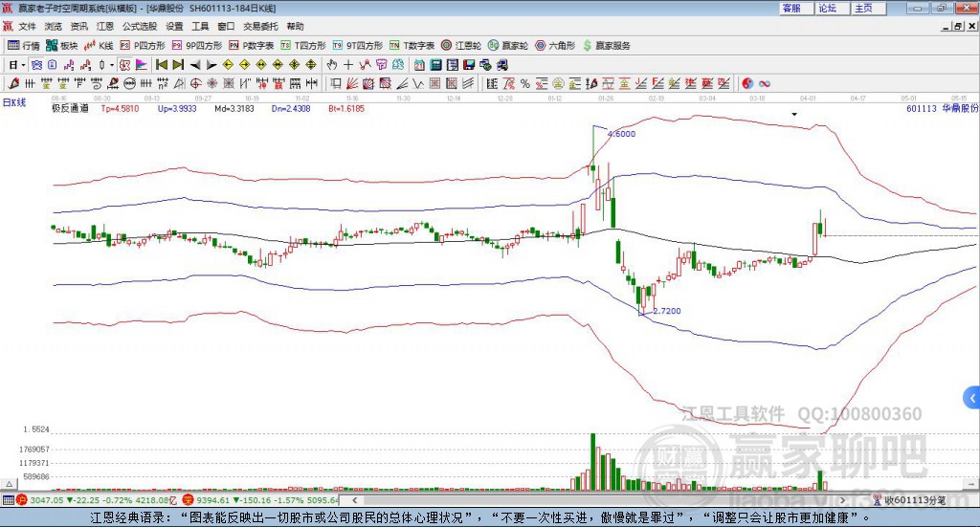Image resolution: width=980 pixels, height=527 pixels.
Task: Click the 601113 华鼎股份 stock label
Action: [942, 108]
